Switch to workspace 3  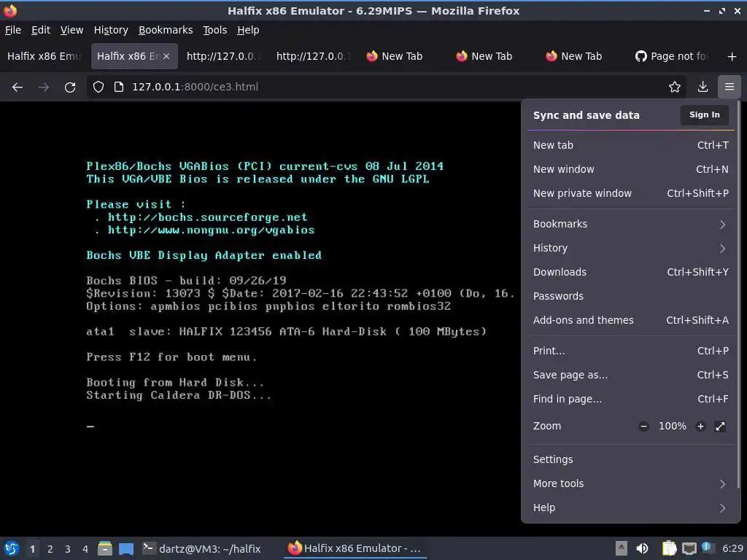point(68,549)
